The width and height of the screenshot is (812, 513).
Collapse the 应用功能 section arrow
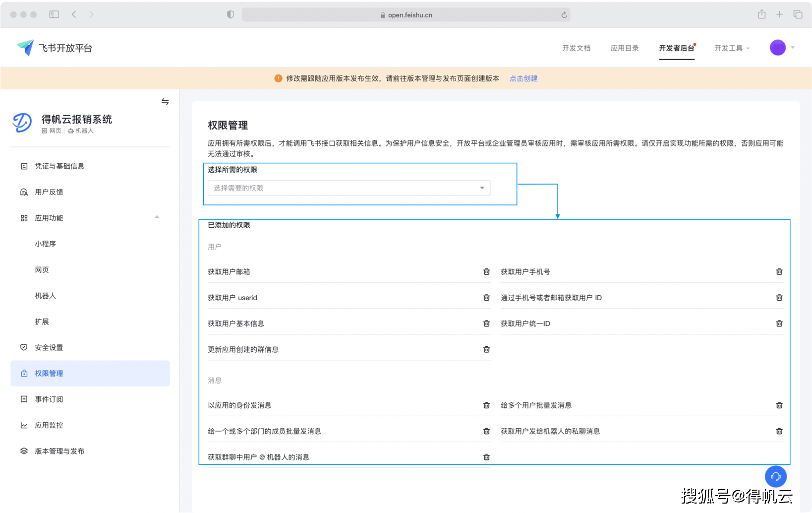(x=157, y=217)
